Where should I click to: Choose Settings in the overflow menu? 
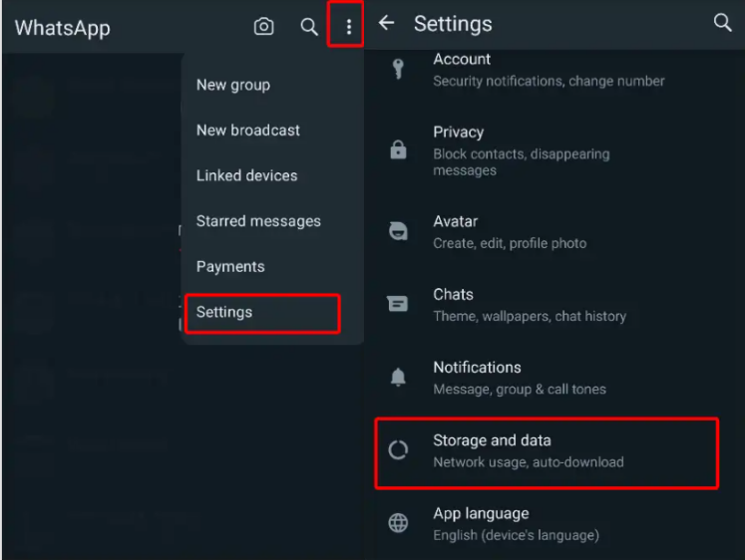tap(224, 312)
